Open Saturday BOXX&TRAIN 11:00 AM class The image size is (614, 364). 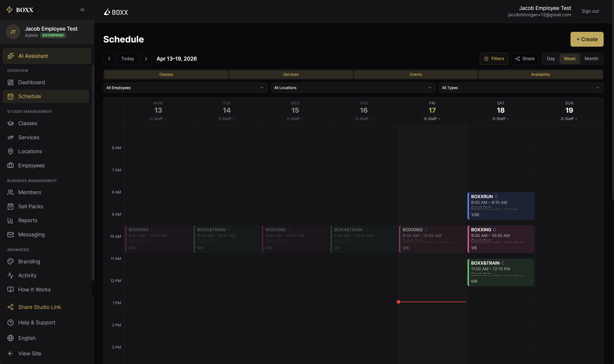pos(501,272)
